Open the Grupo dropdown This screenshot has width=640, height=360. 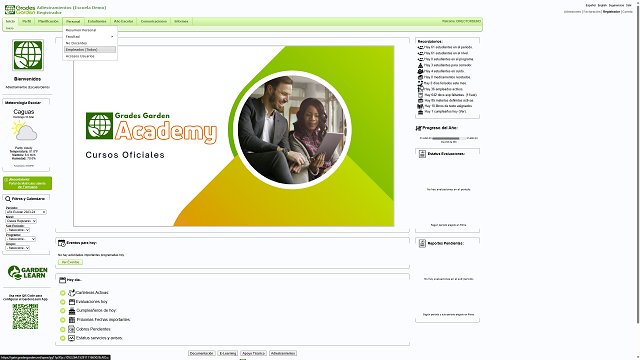17,248
